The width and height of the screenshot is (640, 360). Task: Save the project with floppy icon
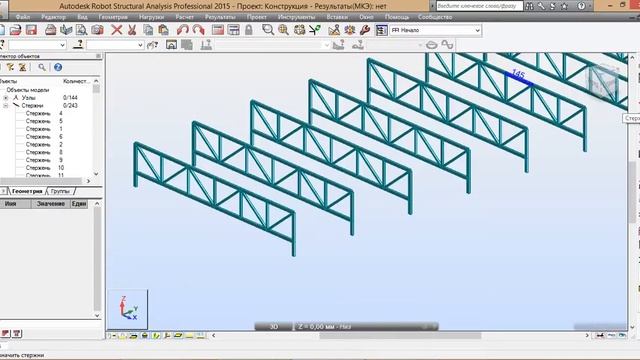[x=31, y=30]
